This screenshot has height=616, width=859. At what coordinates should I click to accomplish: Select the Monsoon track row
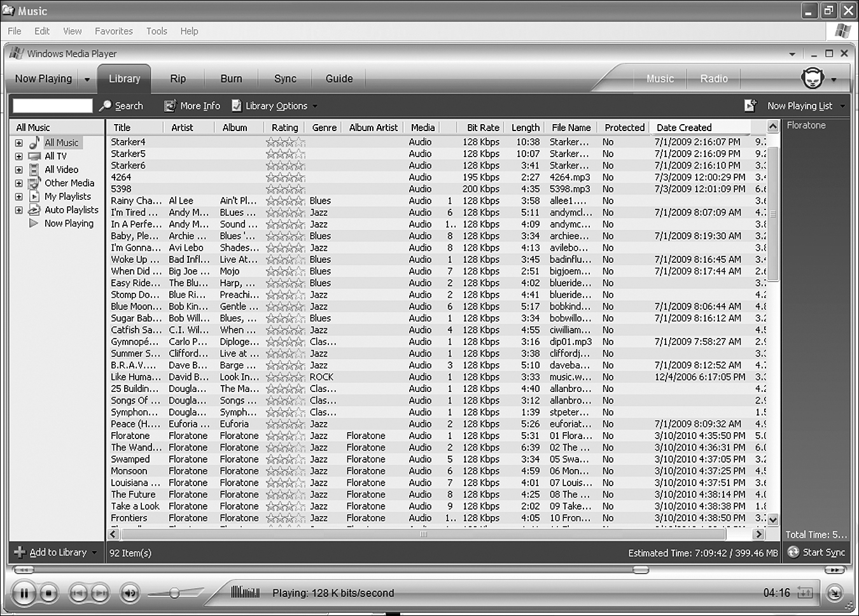[x=436, y=471]
